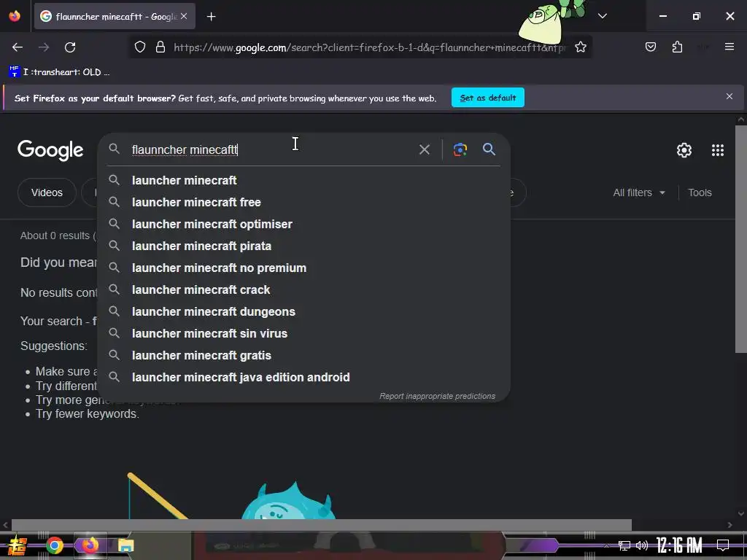Open the Start menu icon
This screenshot has width=747, height=560.
point(17,545)
